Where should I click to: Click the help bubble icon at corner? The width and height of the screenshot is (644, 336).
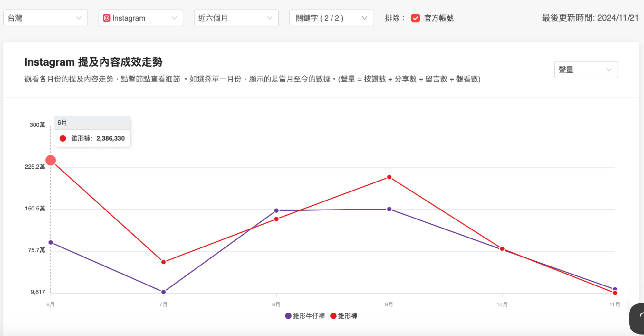click(637, 319)
